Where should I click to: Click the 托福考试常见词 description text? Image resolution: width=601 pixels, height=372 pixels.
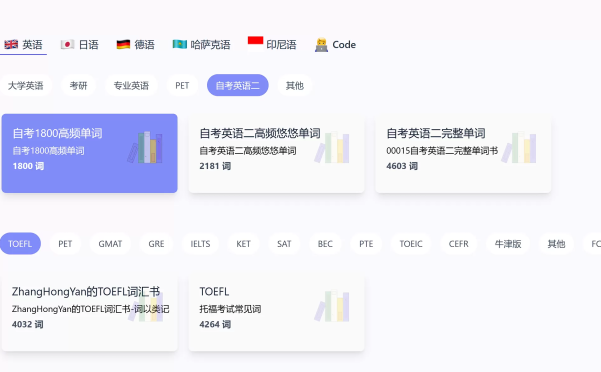pyautogui.click(x=230, y=309)
